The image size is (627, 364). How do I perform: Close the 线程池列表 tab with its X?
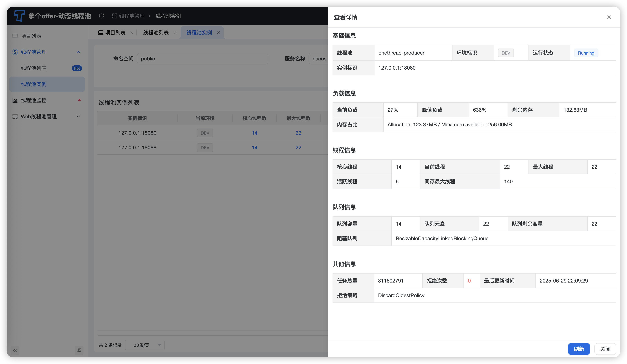coord(175,33)
